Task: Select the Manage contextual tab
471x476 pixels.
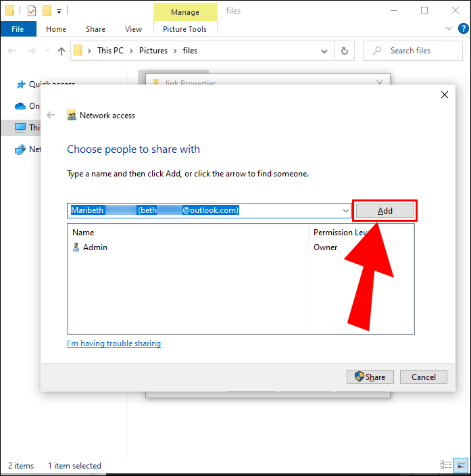Action: 185,12
